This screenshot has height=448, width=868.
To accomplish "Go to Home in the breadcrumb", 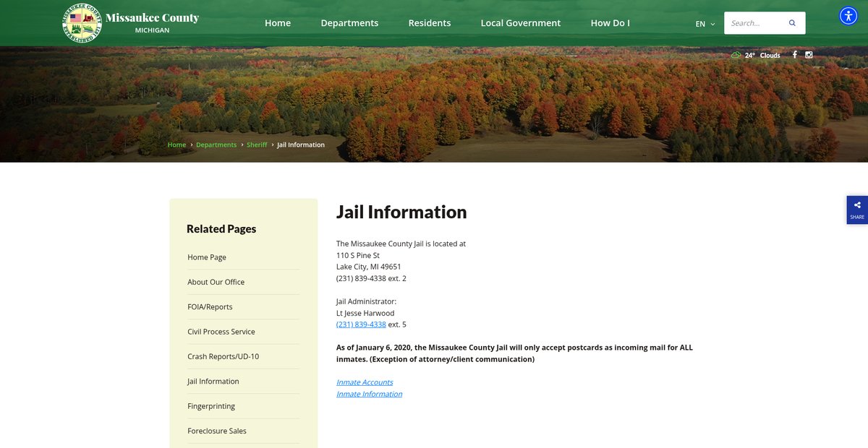I will (176, 145).
